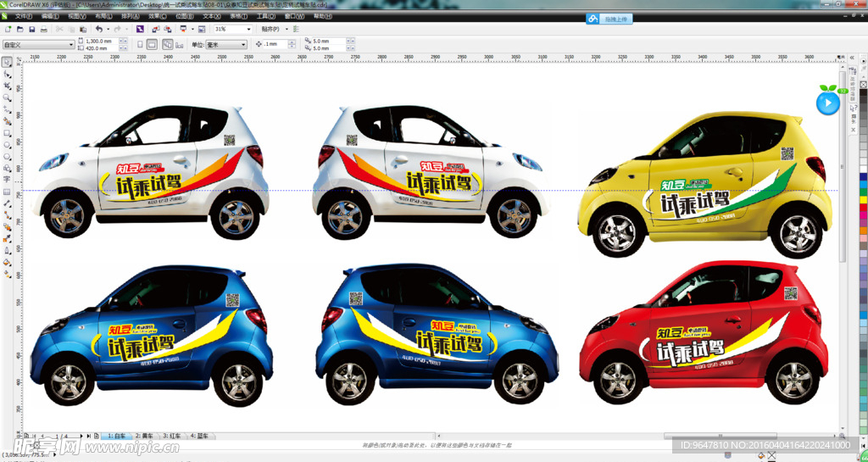Image resolution: width=868 pixels, height=462 pixels.
Task: Select the Zoom magnifier tool
Action: (7, 98)
